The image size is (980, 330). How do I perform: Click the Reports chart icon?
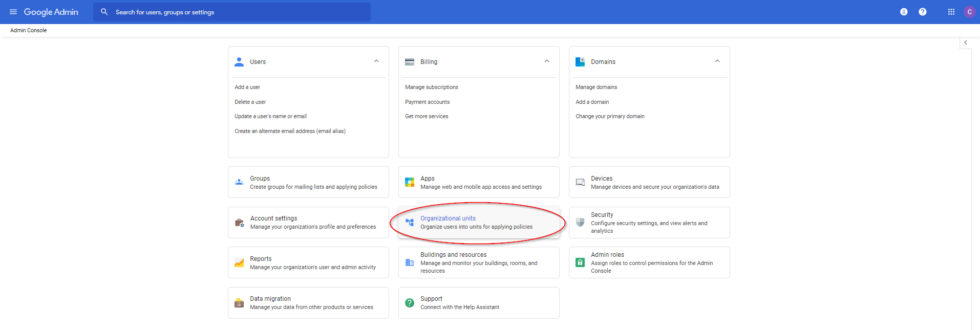coord(239,262)
